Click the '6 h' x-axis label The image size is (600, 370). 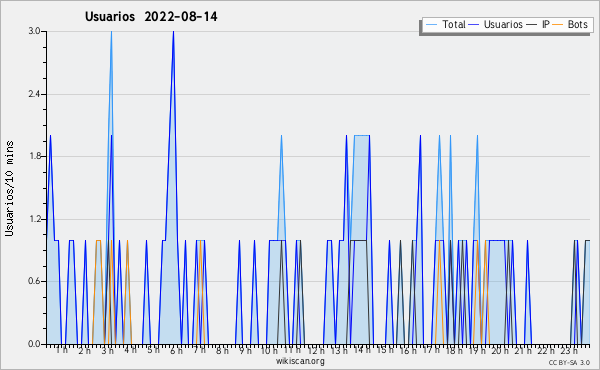coord(176,350)
